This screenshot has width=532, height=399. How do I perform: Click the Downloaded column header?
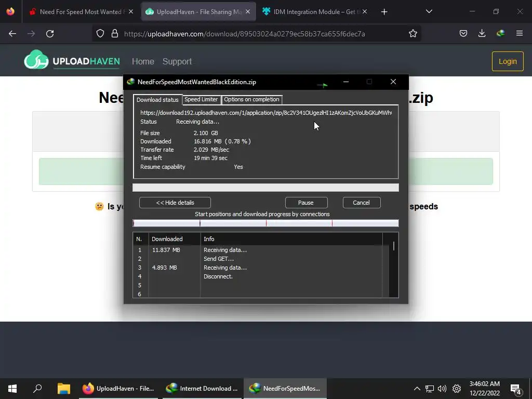click(175, 239)
